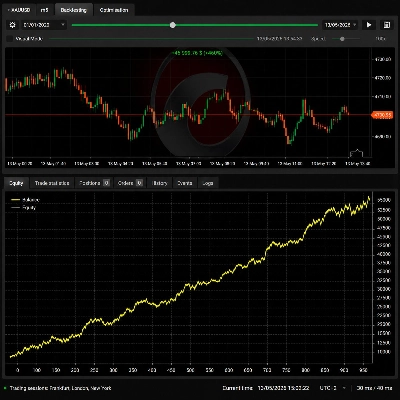This screenshot has height=400, width=400.
Task: Select the XAUUSD symbol tab
Action: [x=19, y=10]
